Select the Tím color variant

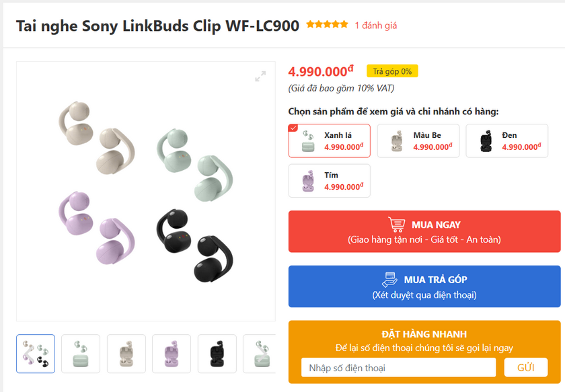[330, 181]
